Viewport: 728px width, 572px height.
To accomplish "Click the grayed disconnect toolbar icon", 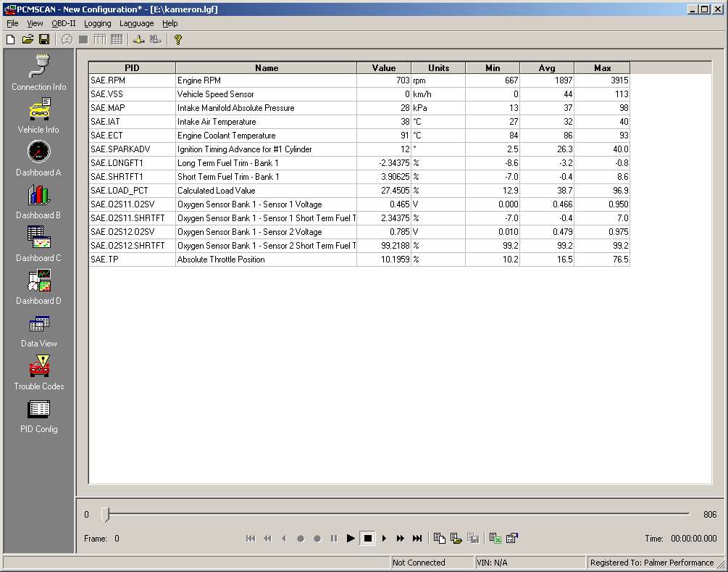I will pyautogui.click(x=156, y=39).
